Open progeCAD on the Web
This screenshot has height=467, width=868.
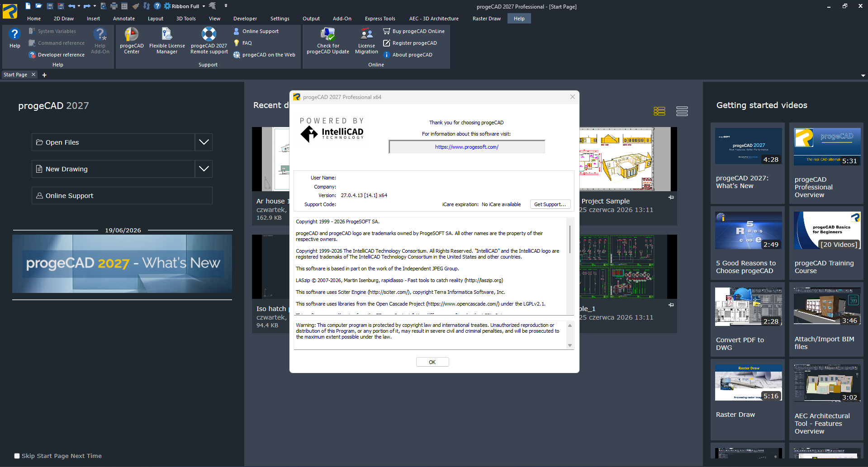click(264, 55)
